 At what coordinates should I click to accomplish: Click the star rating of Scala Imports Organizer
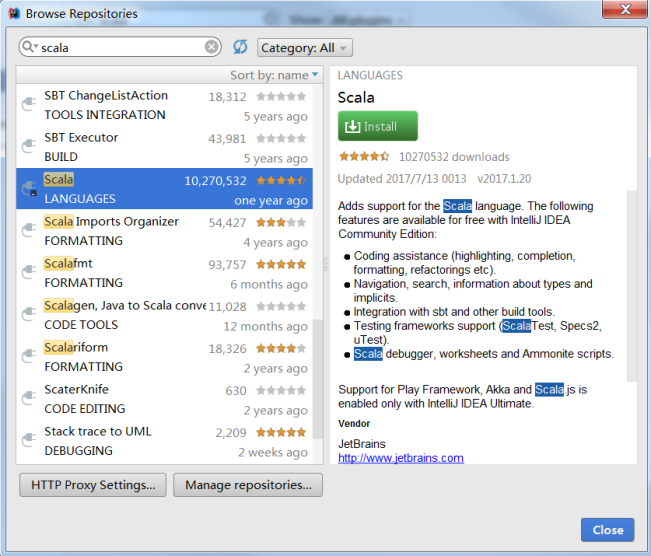coord(281,222)
